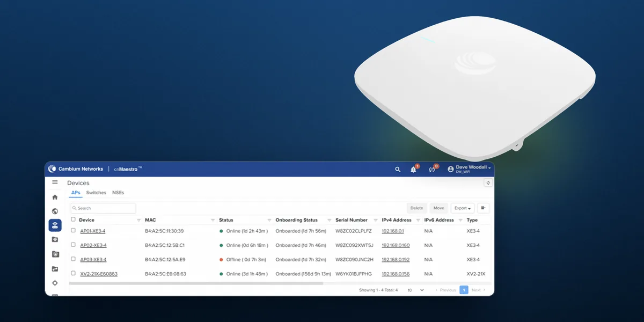Open the rows-per-page dropdown showing 10
This screenshot has height=322, width=644.
click(x=415, y=290)
